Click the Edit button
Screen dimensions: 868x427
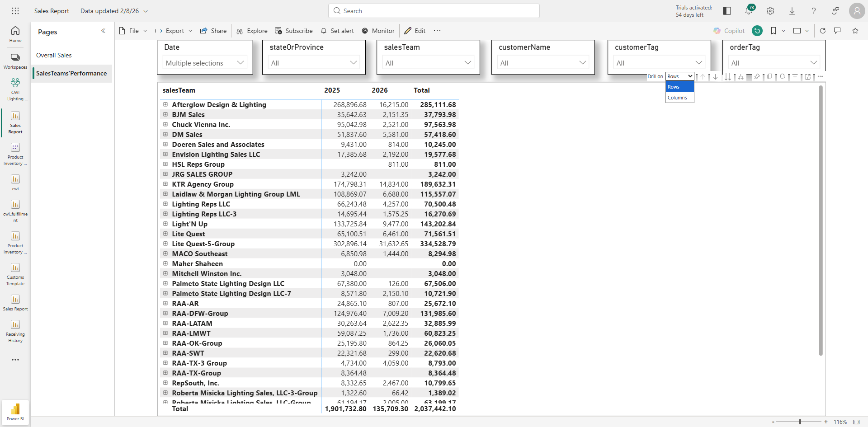click(x=415, y=31)
